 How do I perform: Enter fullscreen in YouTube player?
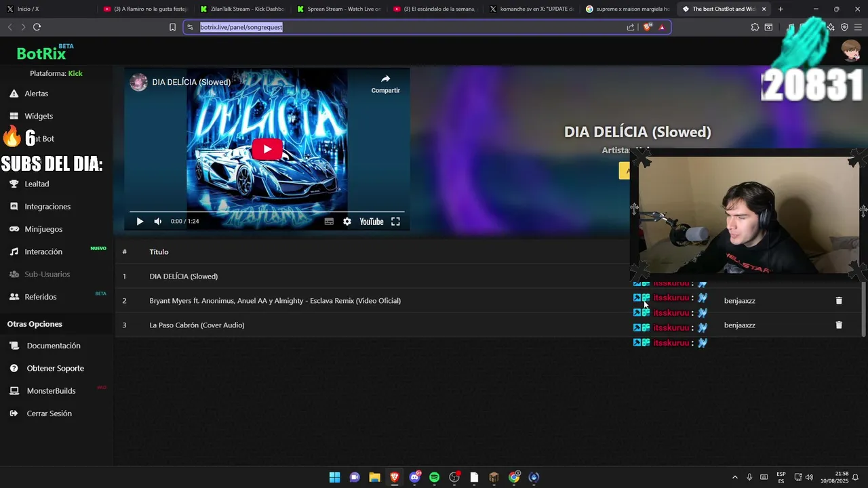(x=395, y=222)
